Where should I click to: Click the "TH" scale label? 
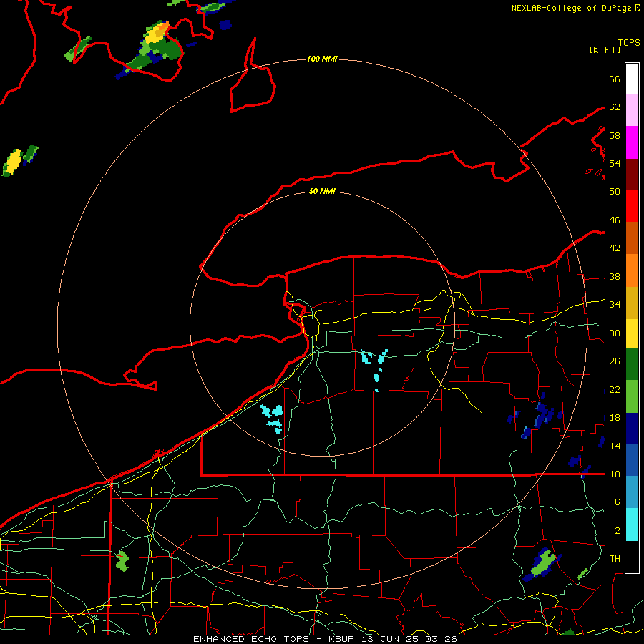[x=615, y=558]
